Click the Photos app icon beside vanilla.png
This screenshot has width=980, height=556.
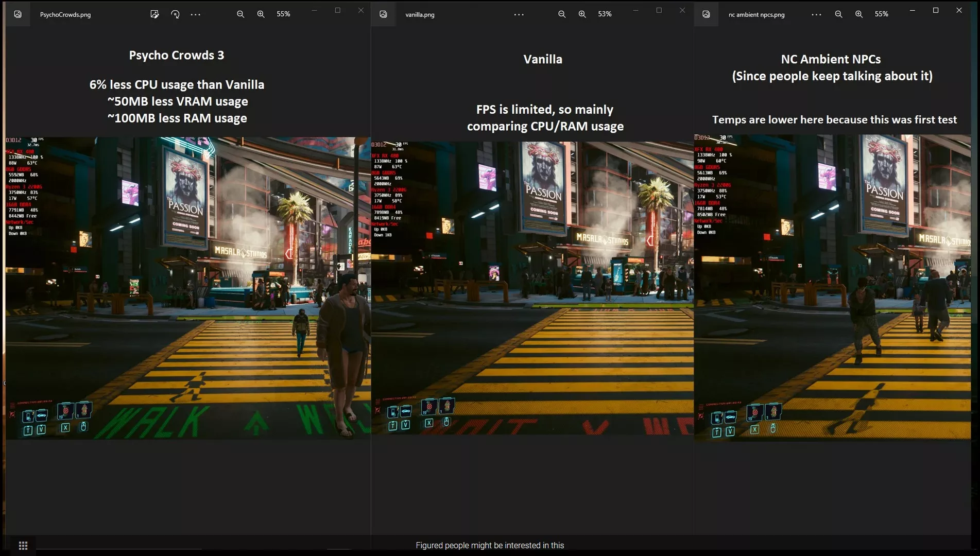coord(383,14)
